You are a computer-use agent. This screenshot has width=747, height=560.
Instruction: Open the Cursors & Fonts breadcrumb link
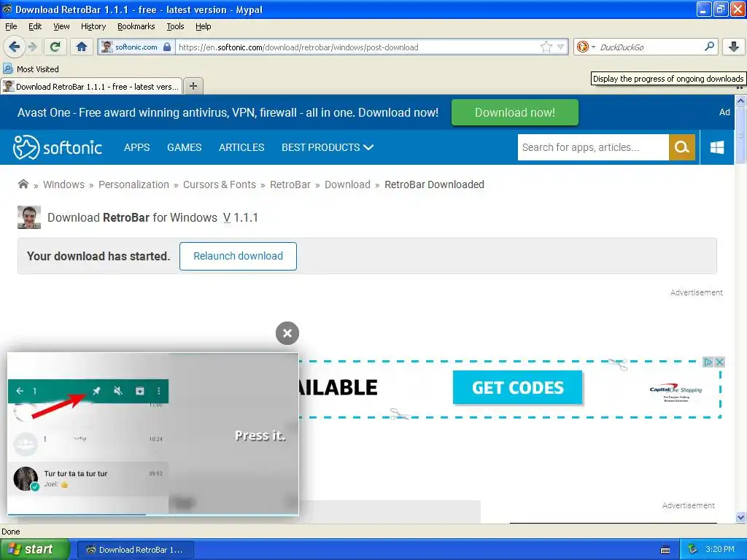219,184
